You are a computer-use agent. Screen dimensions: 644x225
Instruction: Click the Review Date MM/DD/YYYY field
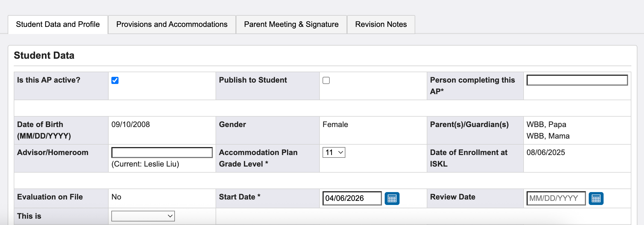pos(556,198)
